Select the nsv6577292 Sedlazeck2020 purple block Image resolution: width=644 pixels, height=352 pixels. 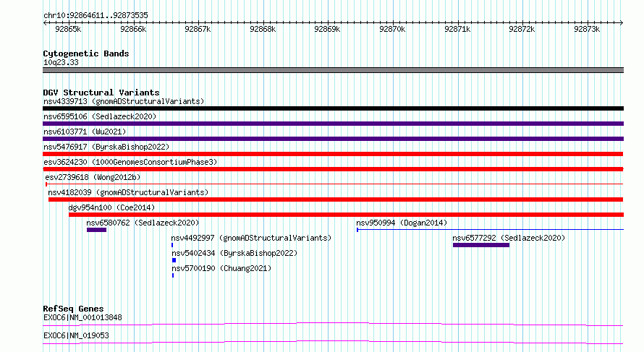tap(481, 245)
